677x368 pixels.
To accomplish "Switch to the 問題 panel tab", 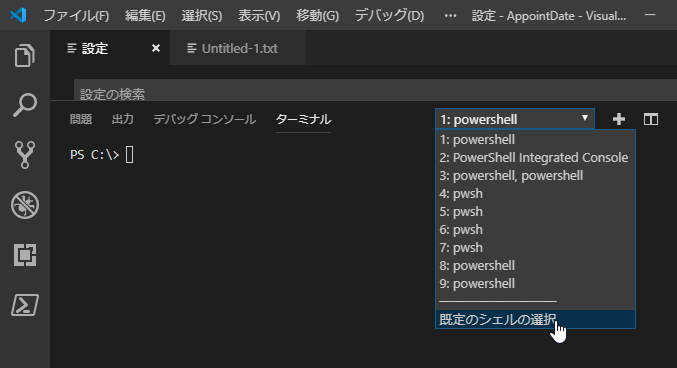I will (x=81, y=119).
